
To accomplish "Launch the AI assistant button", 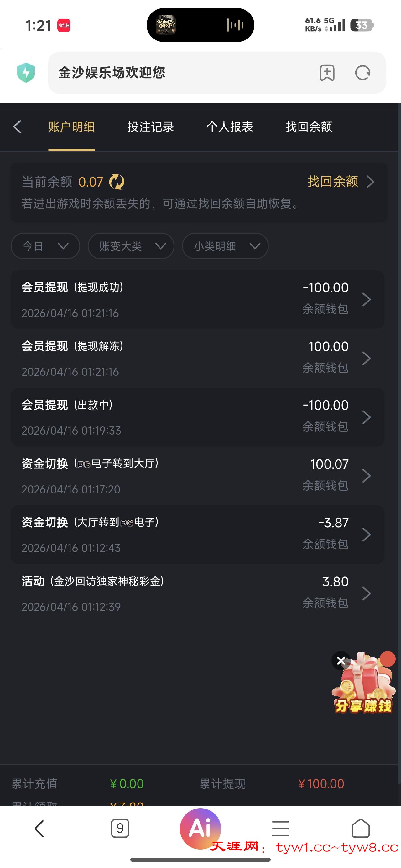I will click(200, 828).
